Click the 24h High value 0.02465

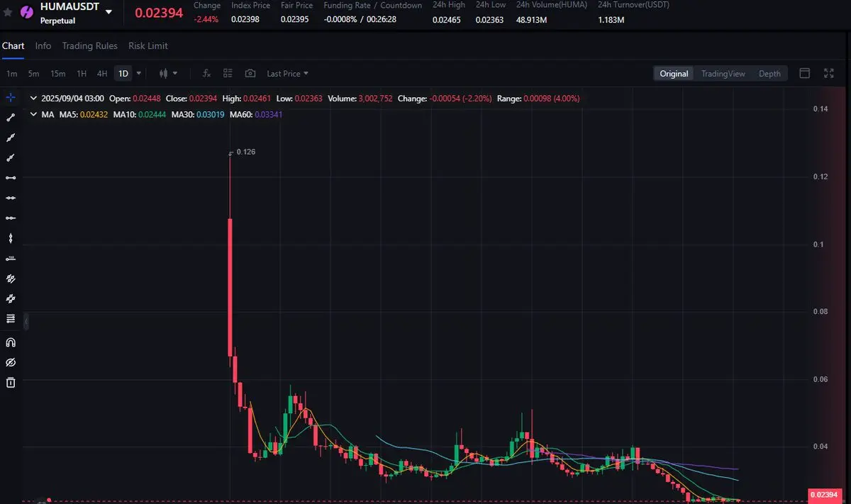(x=447, y=19)
